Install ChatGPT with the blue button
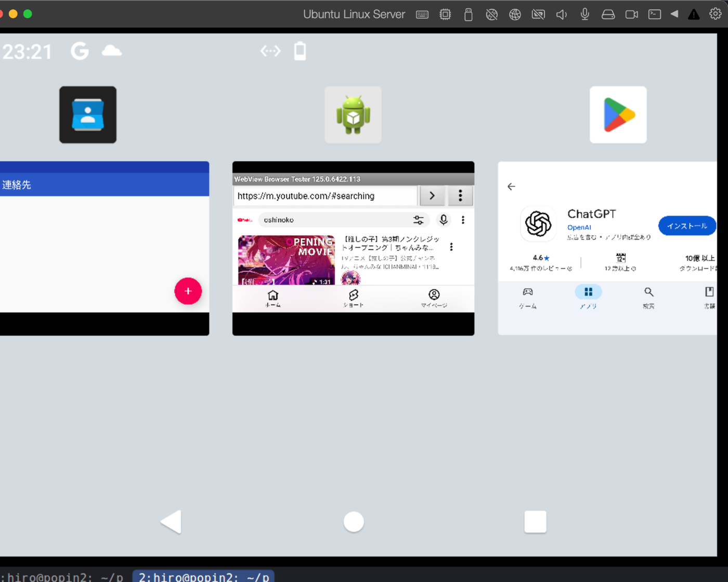Screen dimensions: 728x582 pos(687,226)
